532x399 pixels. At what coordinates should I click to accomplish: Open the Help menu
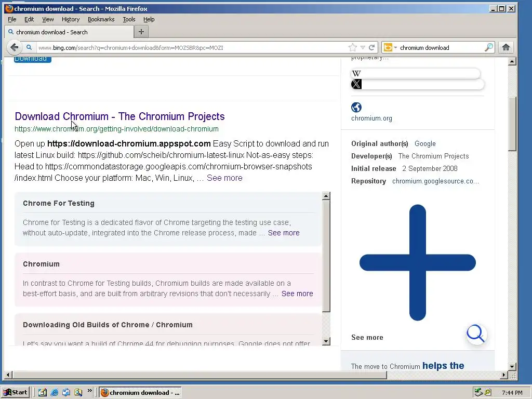[149, 19]
